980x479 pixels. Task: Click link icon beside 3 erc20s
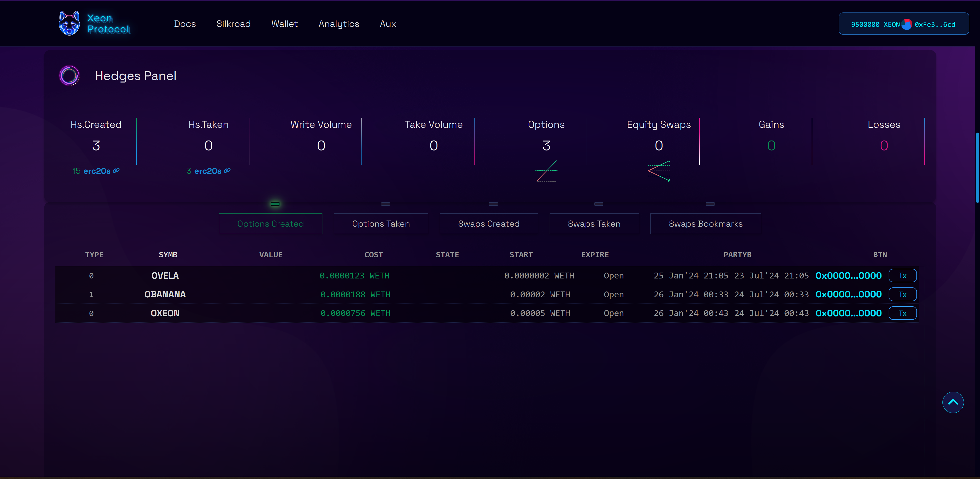(x=227, y=171)
